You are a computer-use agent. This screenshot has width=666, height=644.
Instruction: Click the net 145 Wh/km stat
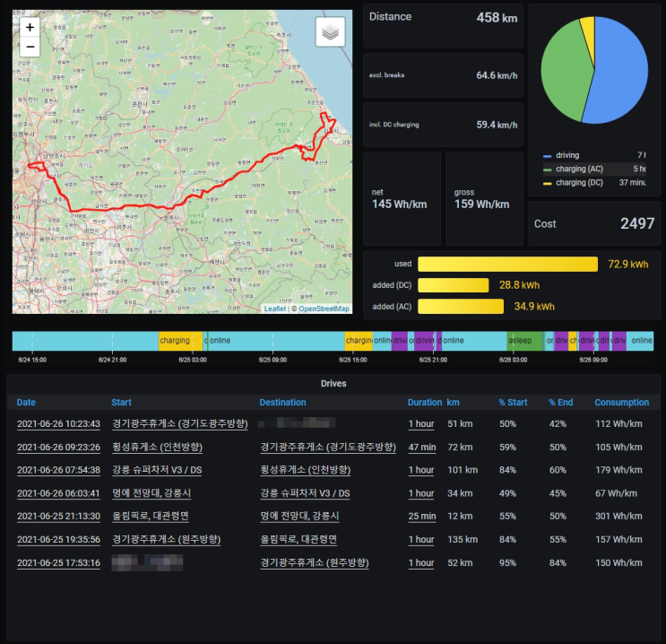tap(399, 204)
